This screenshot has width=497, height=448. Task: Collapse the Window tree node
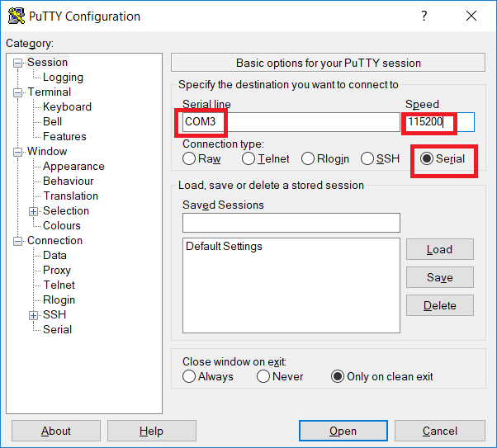click(x=17, y=152)
